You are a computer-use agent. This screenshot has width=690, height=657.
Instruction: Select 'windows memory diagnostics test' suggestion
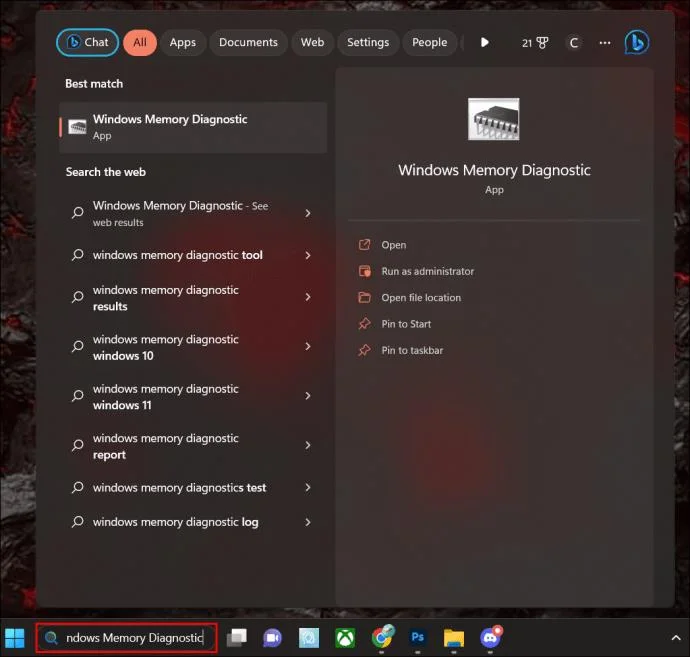[193, 488]
